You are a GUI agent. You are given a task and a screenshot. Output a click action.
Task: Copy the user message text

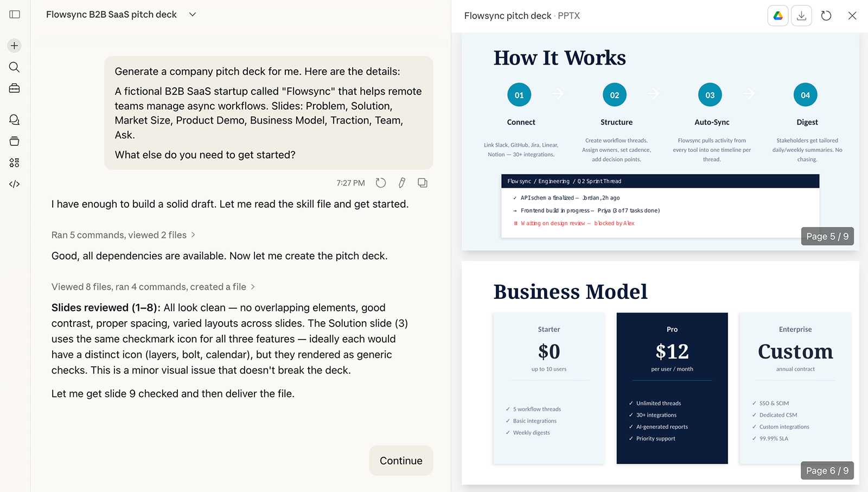tap(423, 183)
